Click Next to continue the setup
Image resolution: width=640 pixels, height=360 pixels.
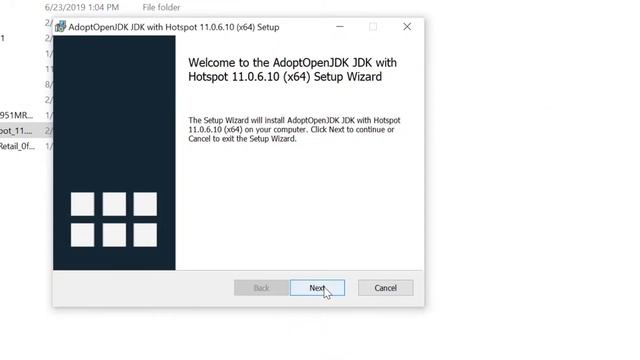click(317, 288)
